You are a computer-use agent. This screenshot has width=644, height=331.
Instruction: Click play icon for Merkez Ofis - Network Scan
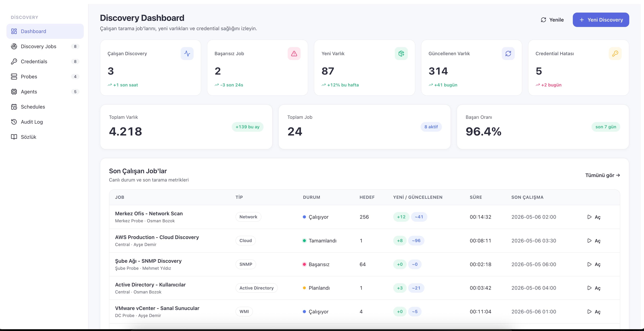pos(589,217)
